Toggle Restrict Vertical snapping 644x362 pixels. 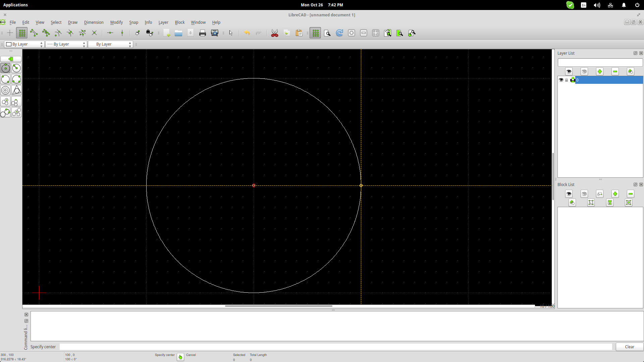[x=122, y=33]
